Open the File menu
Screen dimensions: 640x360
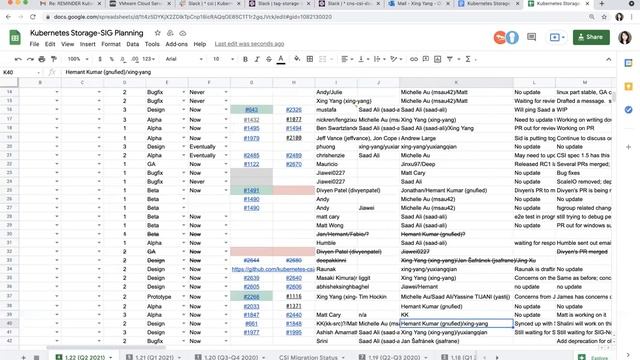pyautogui.click(x=34, y=44)
